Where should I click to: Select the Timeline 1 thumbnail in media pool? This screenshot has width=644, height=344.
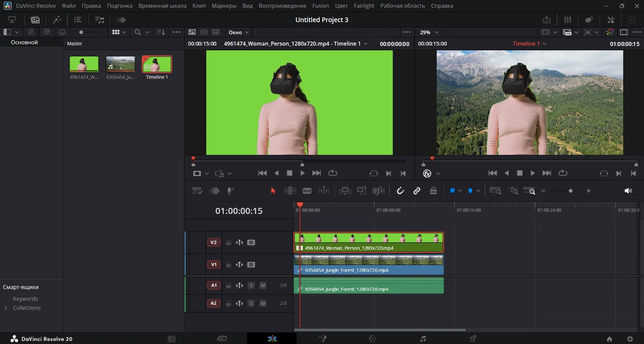157,64
